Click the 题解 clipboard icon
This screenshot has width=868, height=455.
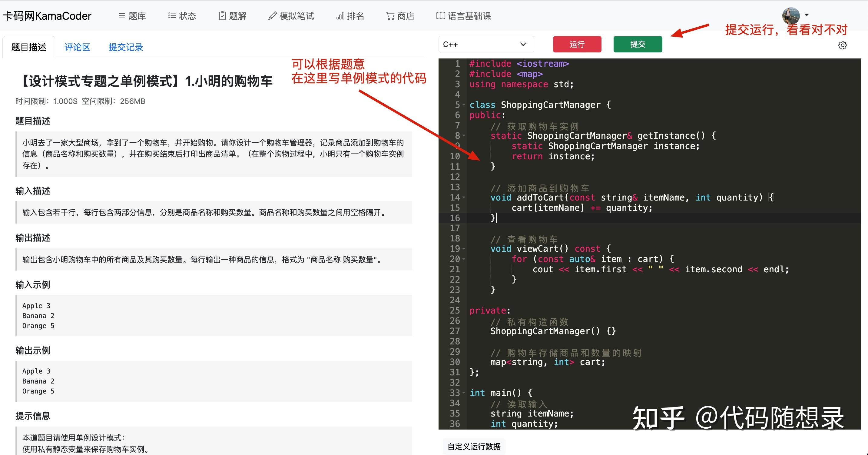(222, 16)
